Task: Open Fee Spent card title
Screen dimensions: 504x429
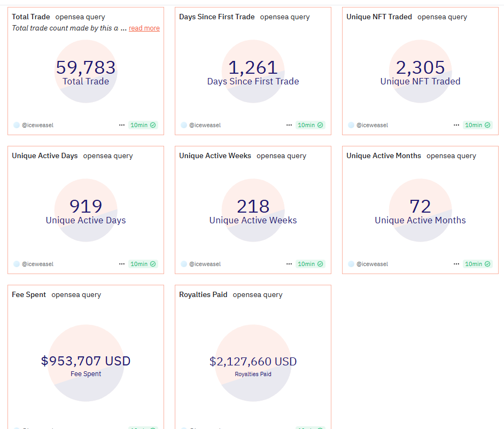Action: tap(29, 295)
